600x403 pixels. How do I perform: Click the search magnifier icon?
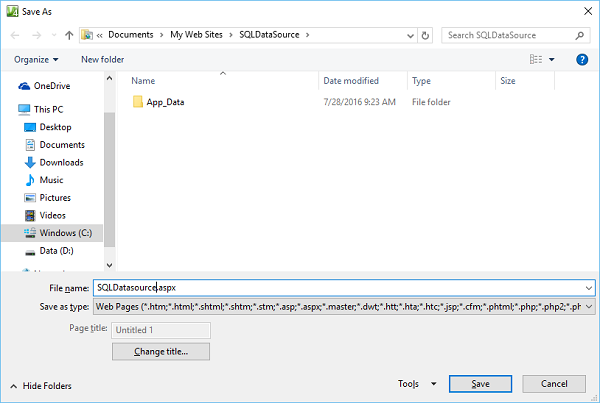pos(581,35)
